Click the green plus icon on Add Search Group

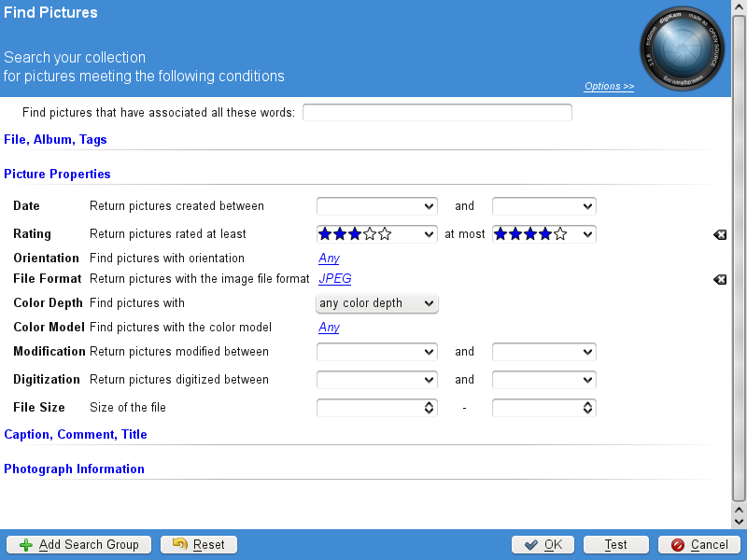tap(27, 544)
